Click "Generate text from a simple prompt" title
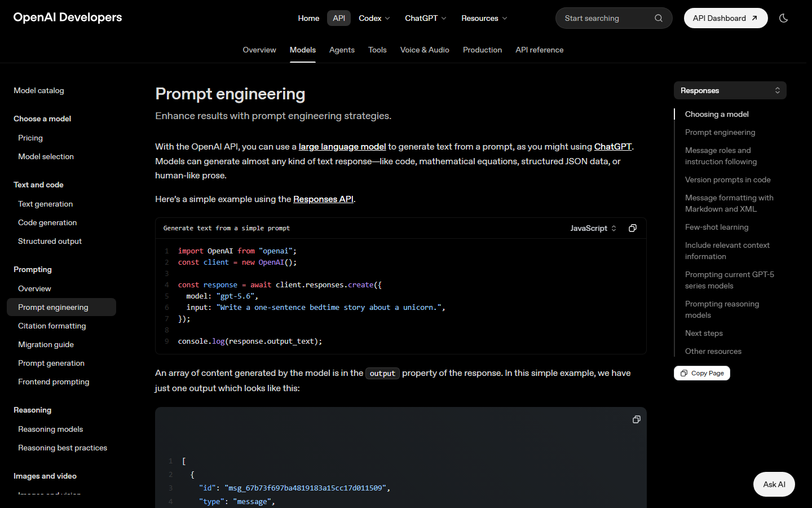The height and width of the screenshot is (508, 812). tap(227, 228)
